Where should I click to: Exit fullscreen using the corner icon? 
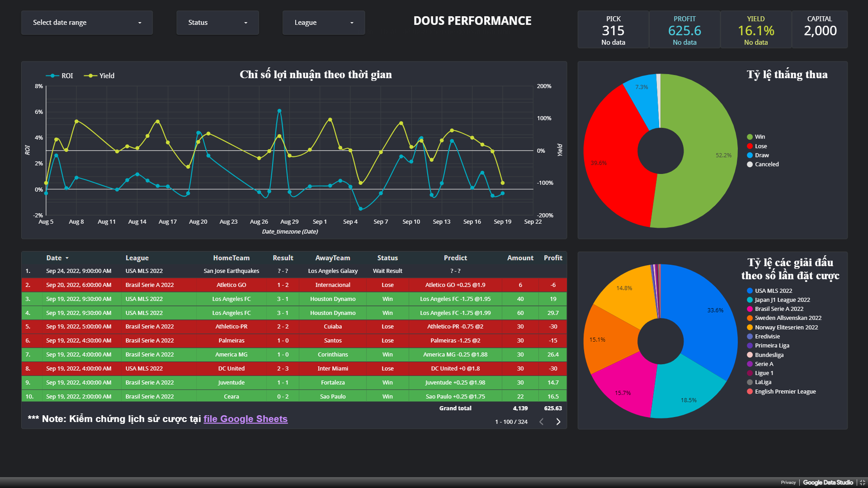(862, 483)
